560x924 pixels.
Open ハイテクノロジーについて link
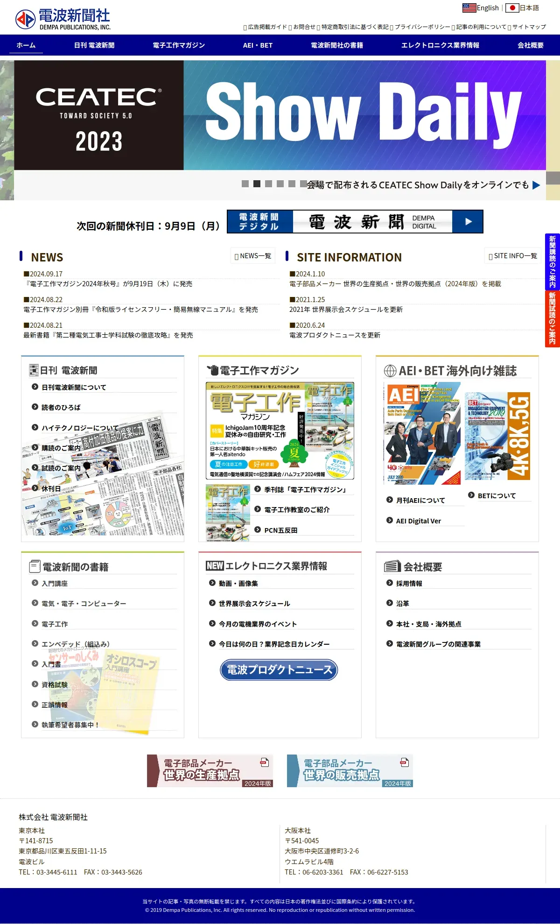click(80, 428)
